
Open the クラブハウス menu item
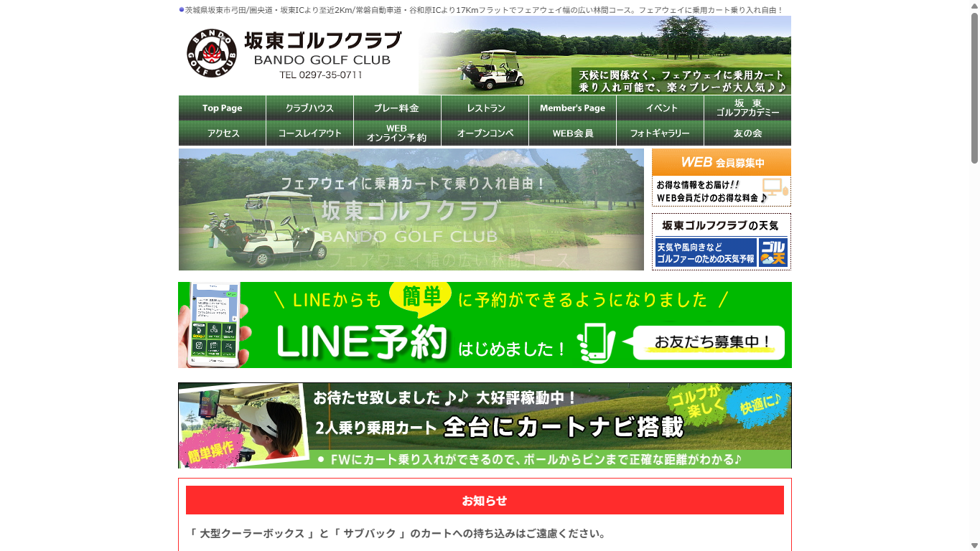point(309,108)
